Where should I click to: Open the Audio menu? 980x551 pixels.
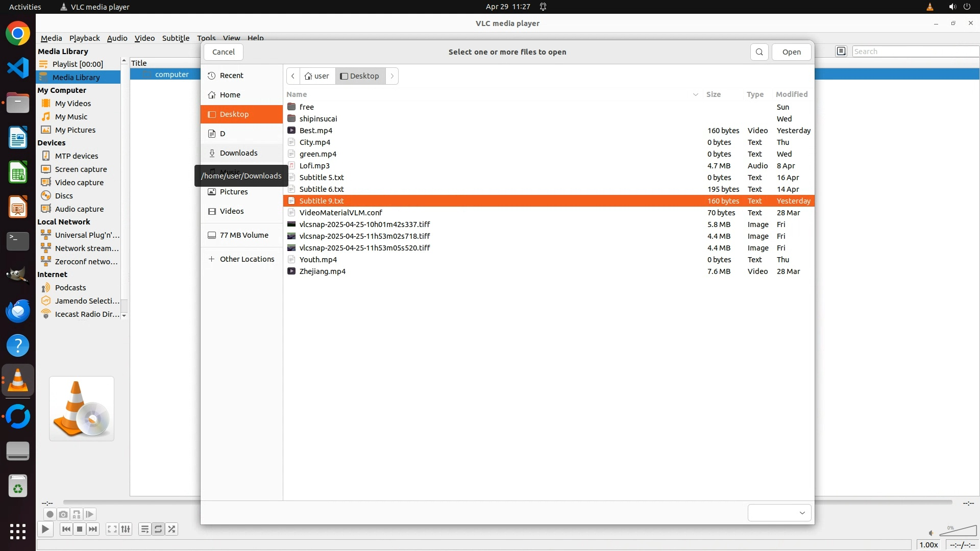(117, 38)
